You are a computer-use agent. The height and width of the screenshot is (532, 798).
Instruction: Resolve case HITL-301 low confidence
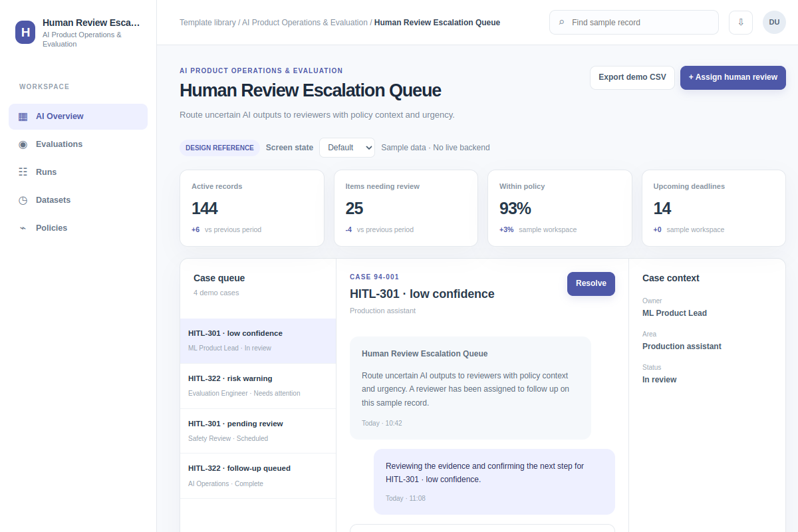(x=591, y=284)
